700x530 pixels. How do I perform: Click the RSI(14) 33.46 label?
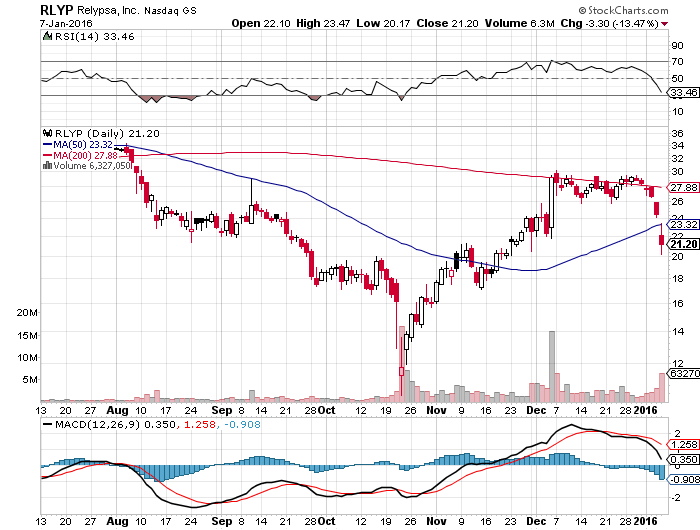click(x=94, y=37)
